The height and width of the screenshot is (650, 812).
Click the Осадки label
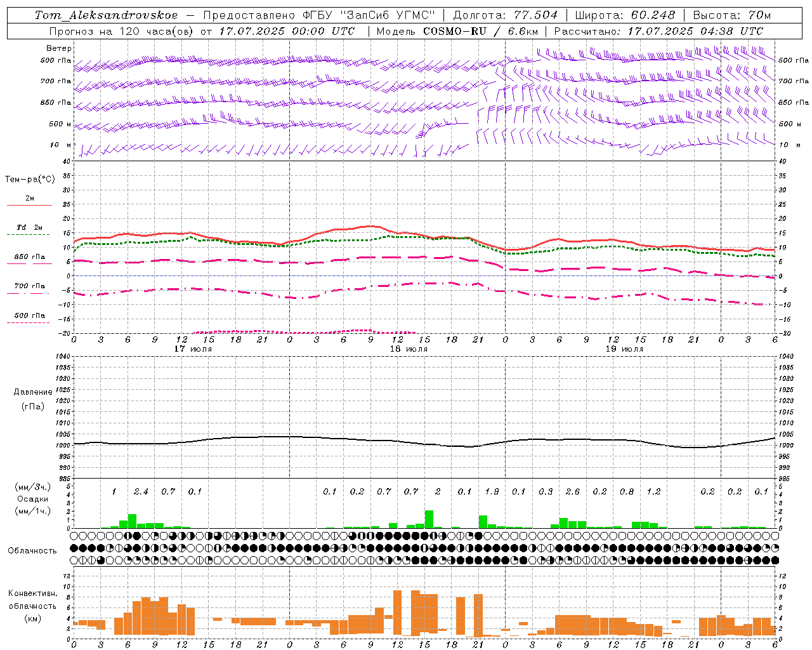tap(33, 499)
